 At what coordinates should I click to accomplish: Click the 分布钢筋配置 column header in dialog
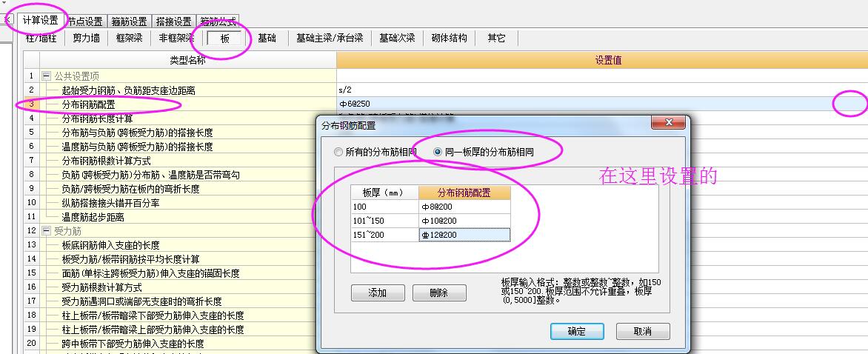[464, 193]
